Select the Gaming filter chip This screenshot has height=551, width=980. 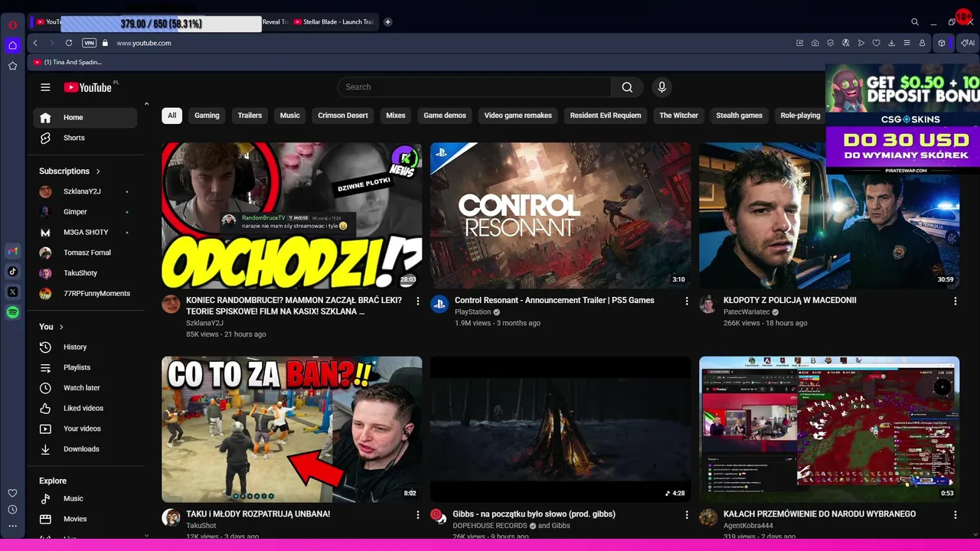(x=207, y=116)
